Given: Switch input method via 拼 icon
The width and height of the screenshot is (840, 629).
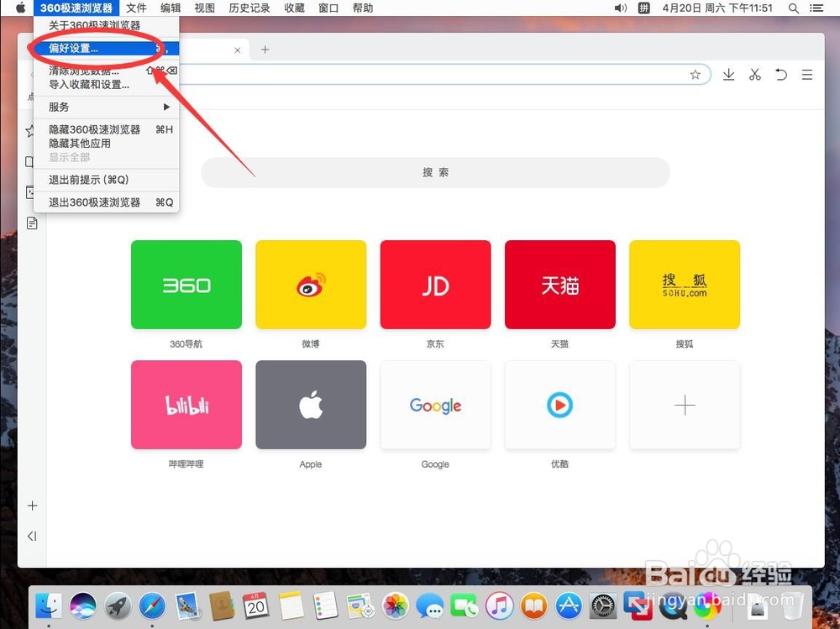Looking at the screenshot, I should pyautogui.click(x=644, y=8).
